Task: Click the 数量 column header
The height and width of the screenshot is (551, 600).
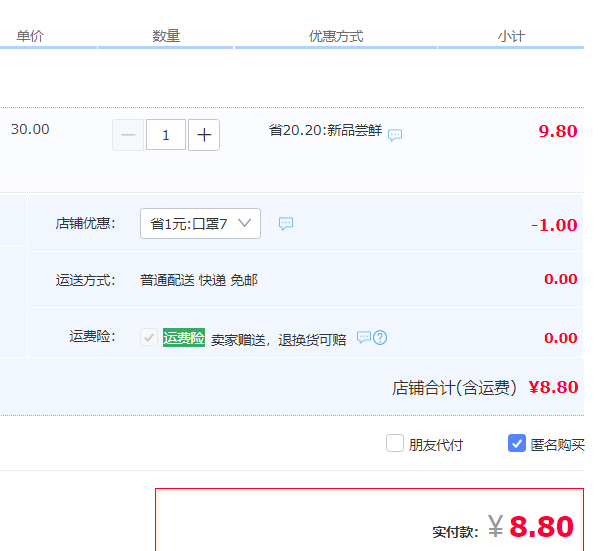Action: pyautogui.click(x=166, y=36)
